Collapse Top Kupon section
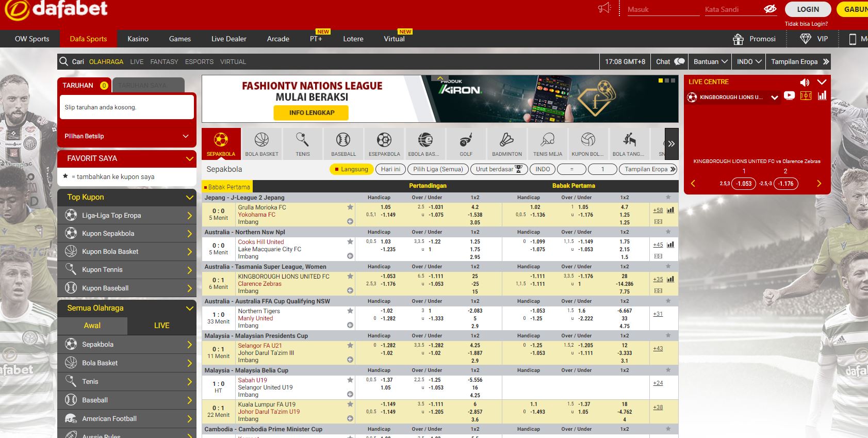 [189, 197]
